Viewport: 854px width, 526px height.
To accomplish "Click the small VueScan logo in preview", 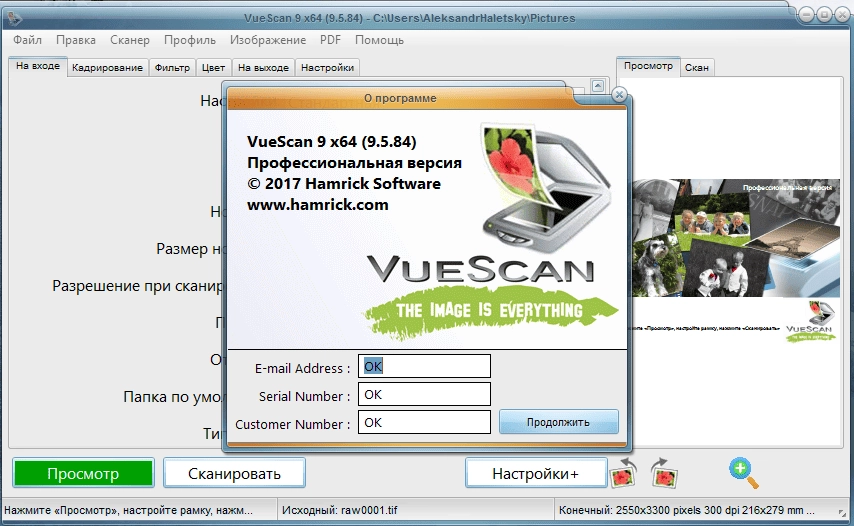I will pyautogui.click(x=810, y=321).
